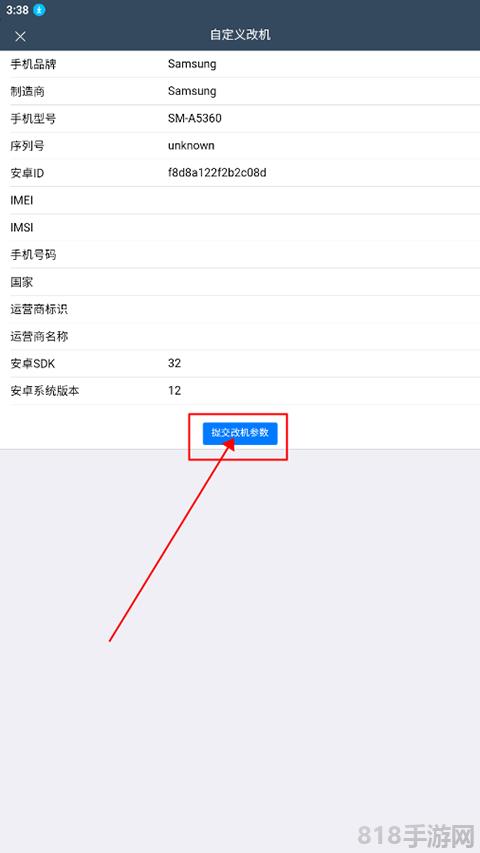480x853 pixels.
Task: Focus the empty IMEI field
Action: [323, 200]
